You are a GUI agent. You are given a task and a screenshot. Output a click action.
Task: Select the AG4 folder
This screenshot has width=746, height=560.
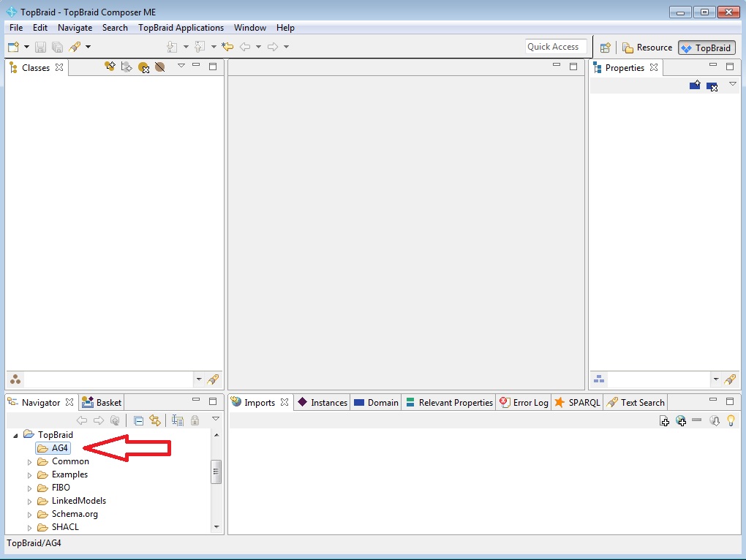tap(60, 448)
